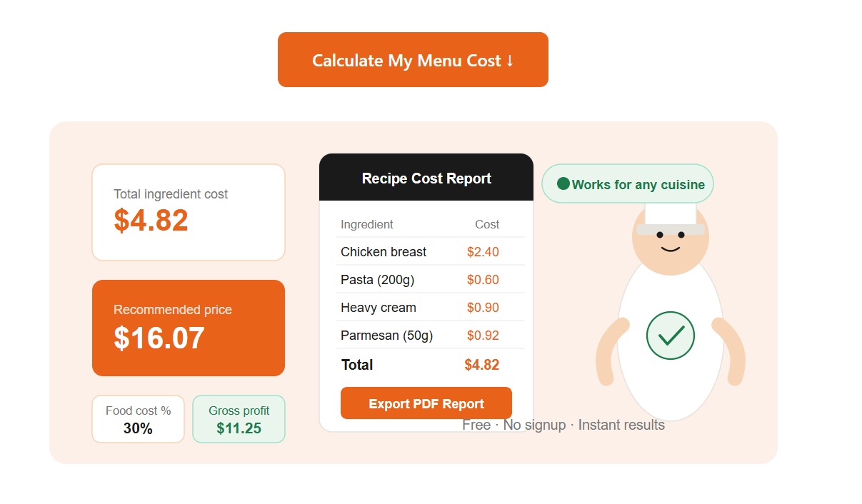
Task: Click the green dot in cuisine badge
Action: coord(563,183)
